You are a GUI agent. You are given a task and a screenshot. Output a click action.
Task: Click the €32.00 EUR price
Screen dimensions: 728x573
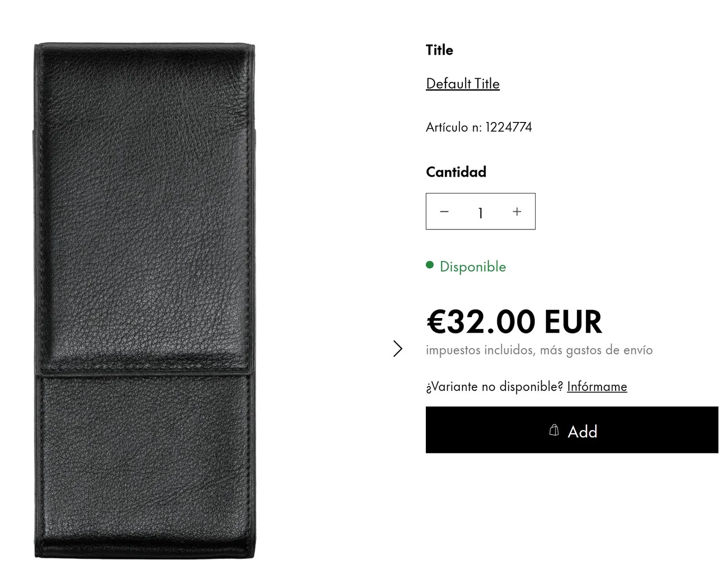514,322
